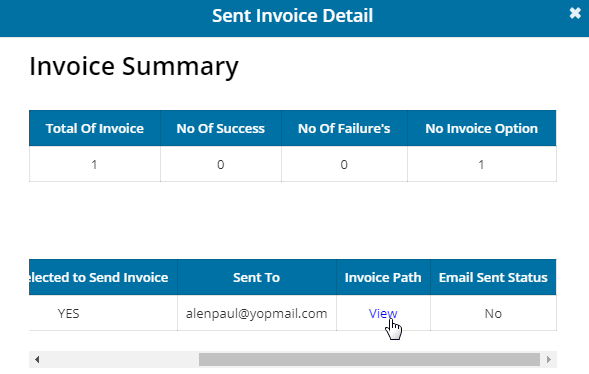Viewport: 589px width, 374px height.
Task: Click the Invoice Path column header
Action: point(383,277)
